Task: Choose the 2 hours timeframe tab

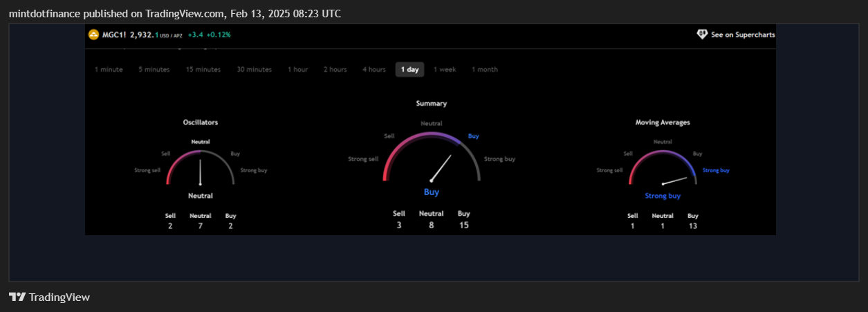Action: pos(335,69)
